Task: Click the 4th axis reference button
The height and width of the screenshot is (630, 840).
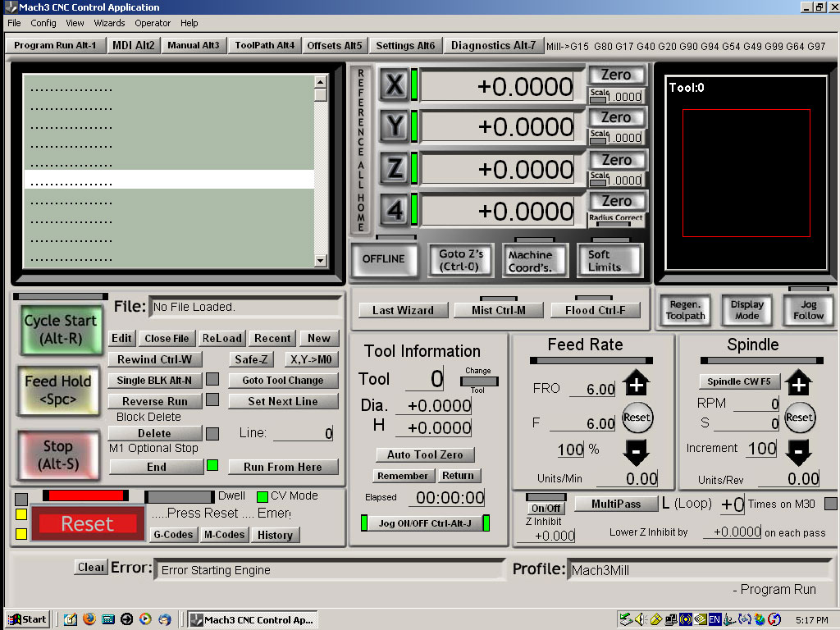Action: click(395, 210)
